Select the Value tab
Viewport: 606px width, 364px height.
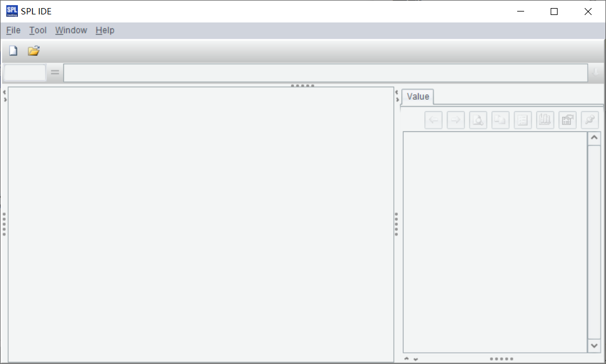pyautogui.click(x=418, y=97)
